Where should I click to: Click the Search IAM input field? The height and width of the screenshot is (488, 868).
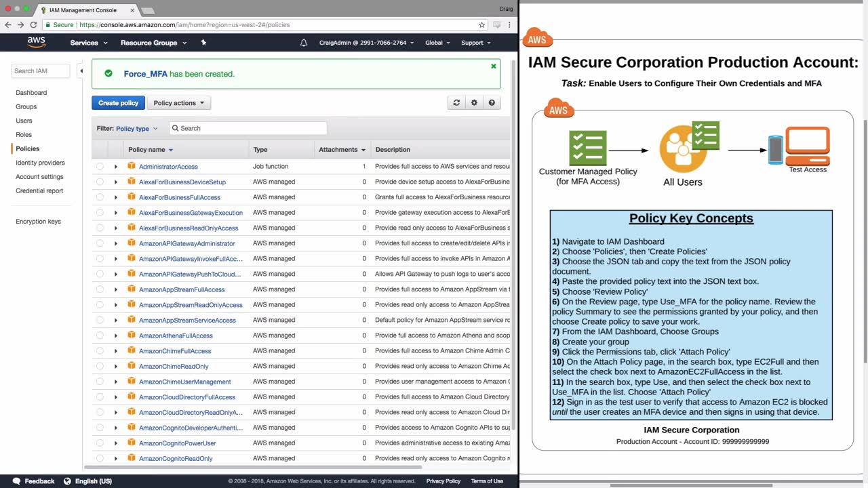tap(40, 70)
